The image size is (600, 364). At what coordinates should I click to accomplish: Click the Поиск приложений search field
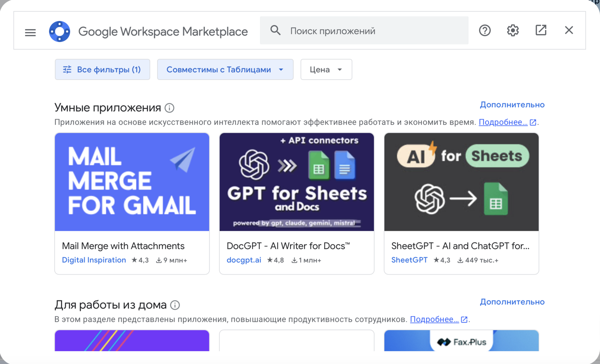click(364, 31)
